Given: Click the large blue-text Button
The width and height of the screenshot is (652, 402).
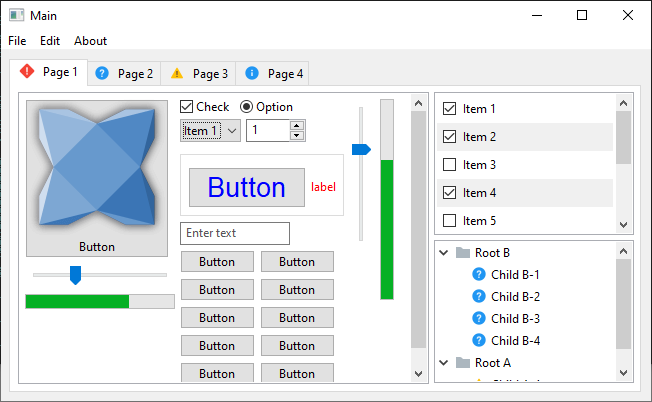Looking at the screenshot, I should 247,187.
